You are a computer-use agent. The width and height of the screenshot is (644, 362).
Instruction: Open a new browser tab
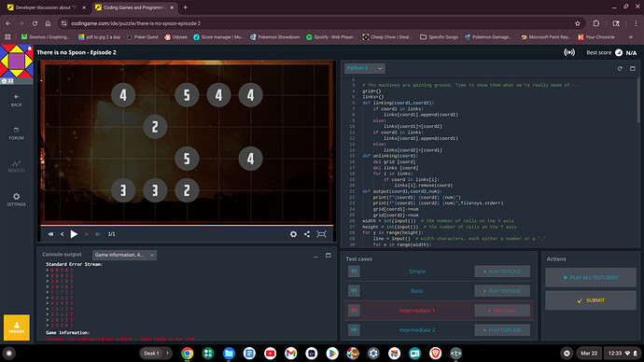[x=185, y=7]
